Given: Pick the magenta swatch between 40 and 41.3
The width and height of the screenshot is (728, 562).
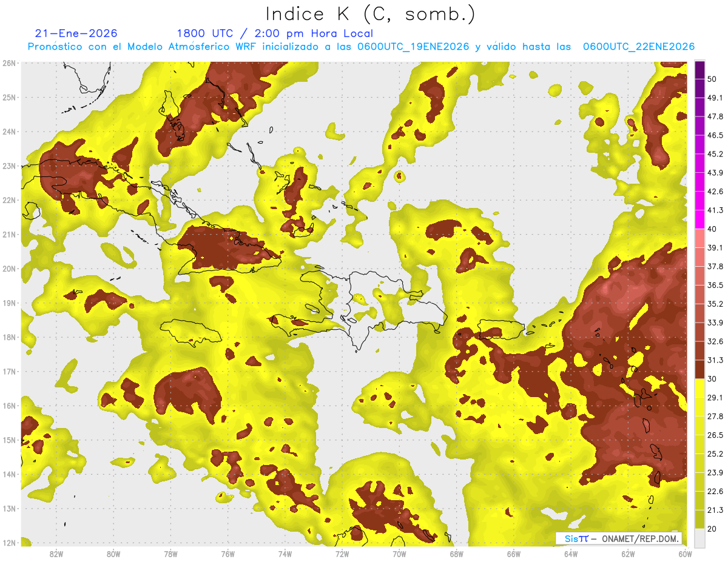Looking at the screenshot, I should (x=699, y=219).
